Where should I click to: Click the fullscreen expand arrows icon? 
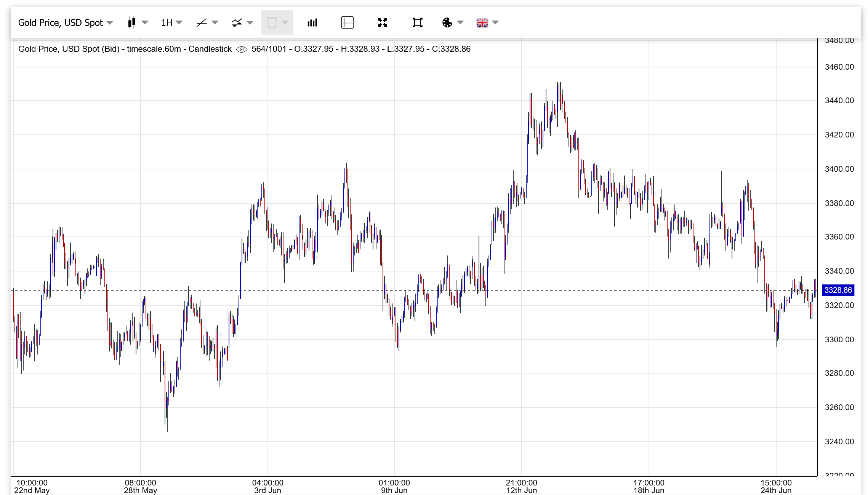(x=382, y=23)
